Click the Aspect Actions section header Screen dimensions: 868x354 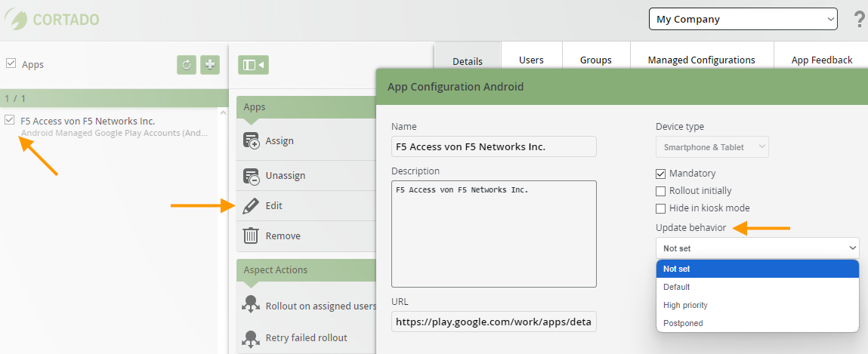tap(306, 270)
